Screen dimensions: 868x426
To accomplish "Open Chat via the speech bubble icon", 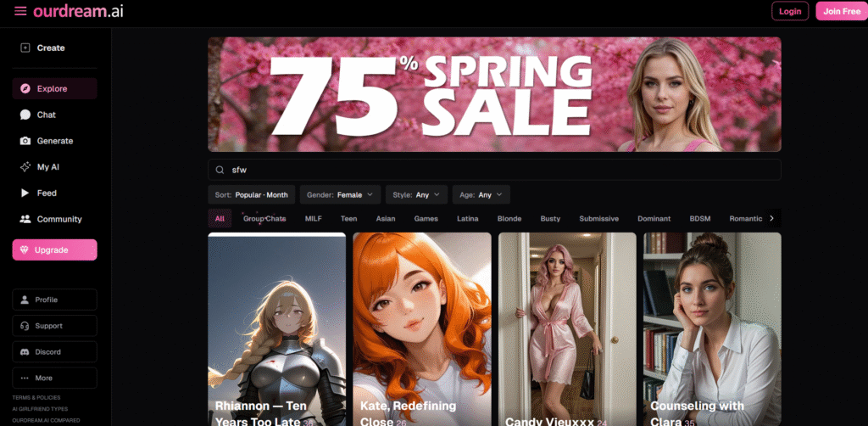I will coord(25,115).
